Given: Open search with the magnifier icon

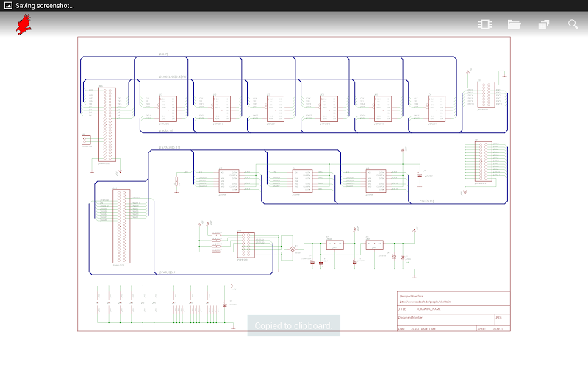Looking at the screenshot, I should (573, 24).
